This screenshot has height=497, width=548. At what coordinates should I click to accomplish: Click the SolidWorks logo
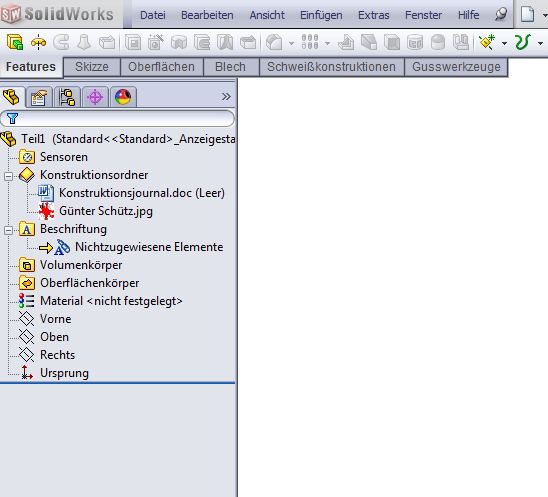tap(57, 14)
